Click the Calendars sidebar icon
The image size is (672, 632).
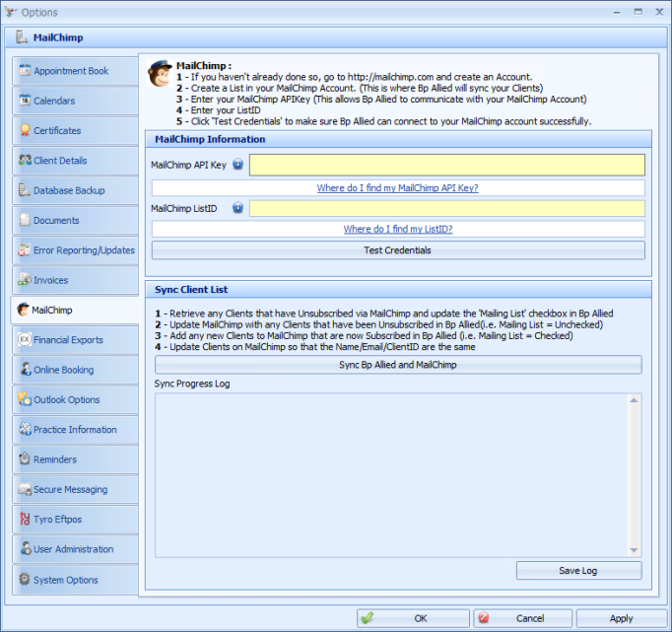tap(25, 100)
